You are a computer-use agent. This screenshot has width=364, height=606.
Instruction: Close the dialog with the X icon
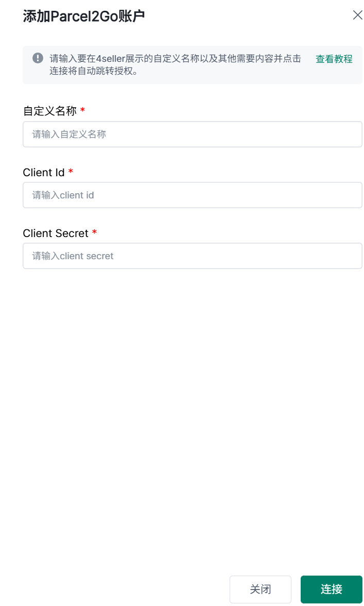pos(357,15)
